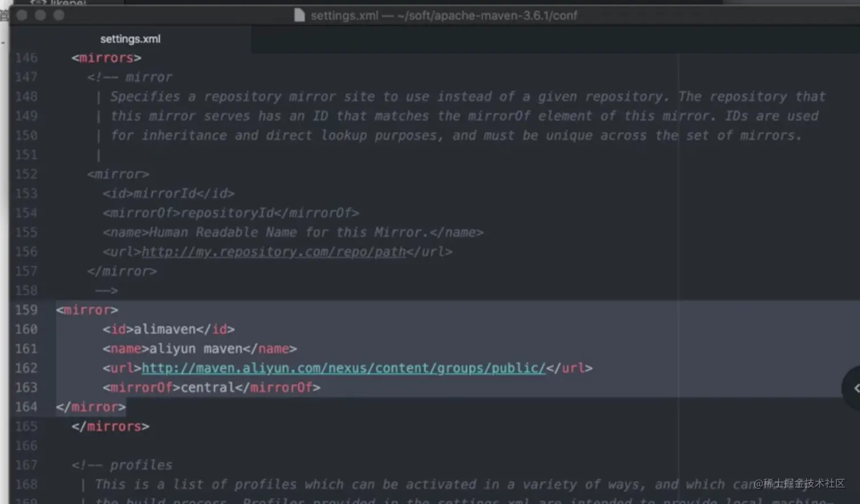
Task: Click the closing </mirror> tag on line 164
Action: [x=91, y=407]
